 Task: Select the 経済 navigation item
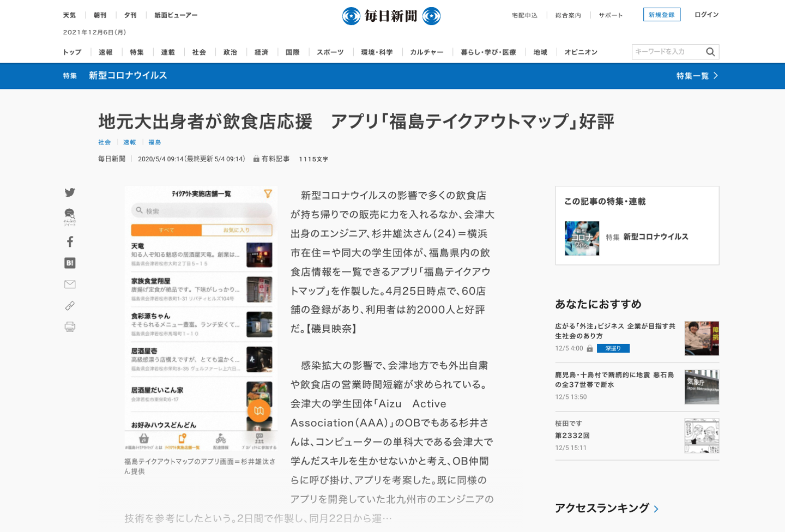(x=262, y=52)
